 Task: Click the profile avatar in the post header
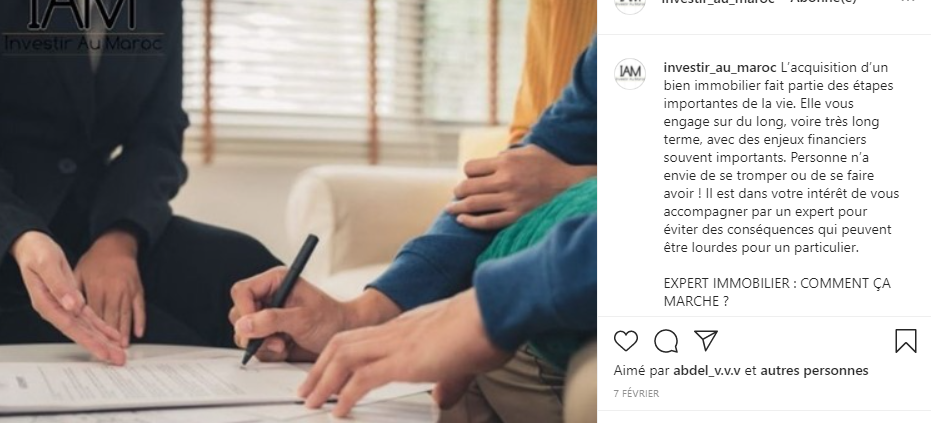tap(630, 5)
